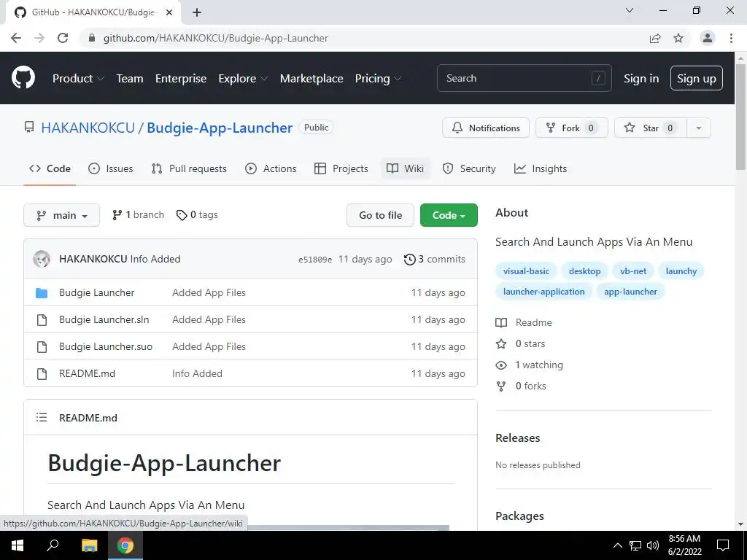This screenshot has width=747, height=560.
Task: Show hidden tray icons chevron
Action: click(617, 545)
